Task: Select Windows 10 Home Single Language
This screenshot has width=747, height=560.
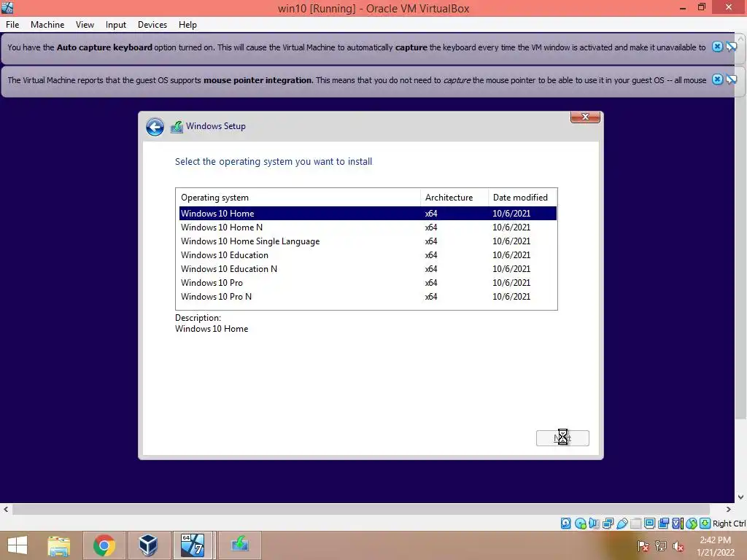Action: point(368,241)
